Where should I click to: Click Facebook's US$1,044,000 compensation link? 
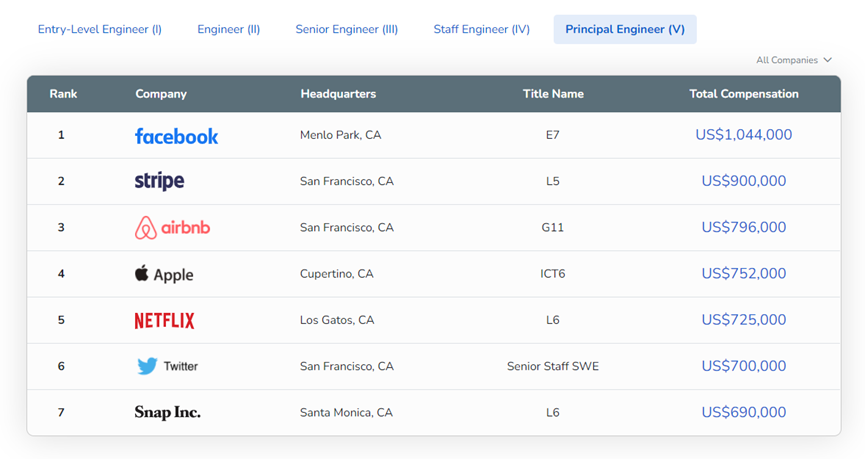pyautogui.click(x=744, y=135)
